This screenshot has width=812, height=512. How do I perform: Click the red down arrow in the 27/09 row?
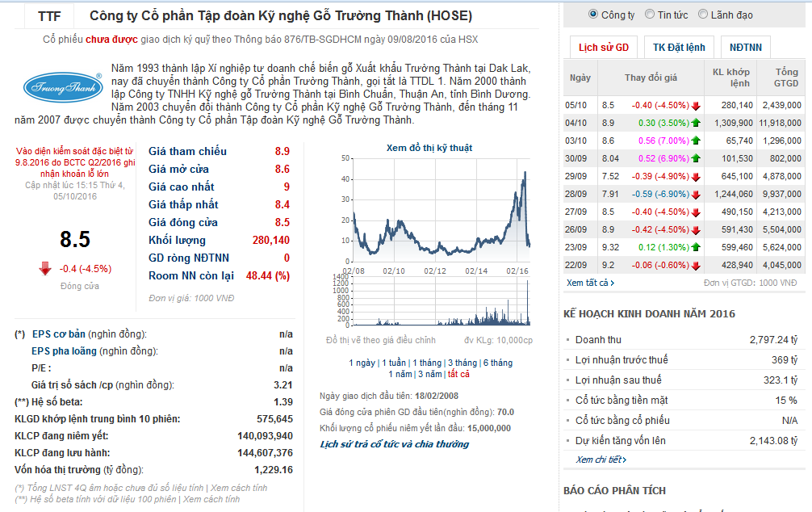[696, 212]
